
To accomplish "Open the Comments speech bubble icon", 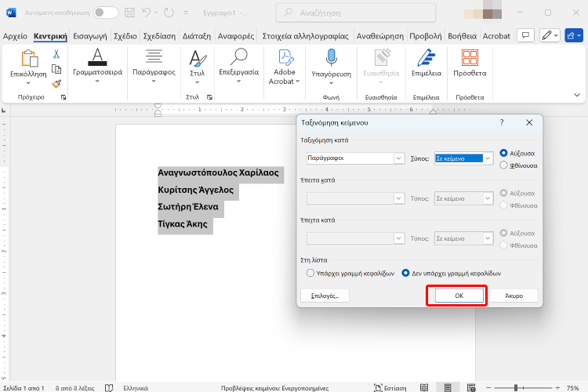I will pyautogui.click(x=525, y=35).
